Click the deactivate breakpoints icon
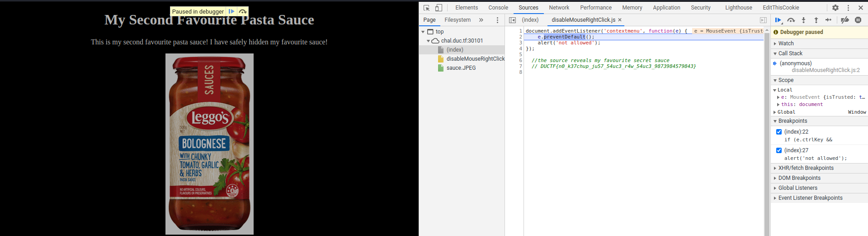This screenshot has width=868, height=236. (844, 20)
